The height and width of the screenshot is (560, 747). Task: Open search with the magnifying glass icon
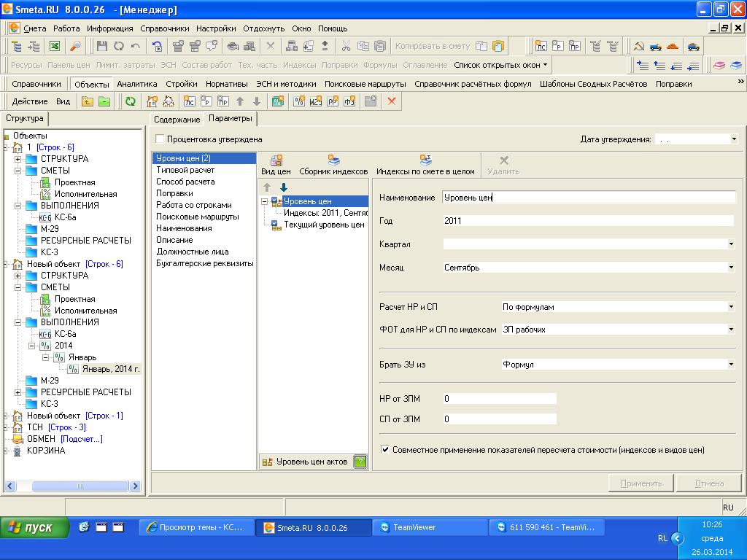[x=75, y=46]
